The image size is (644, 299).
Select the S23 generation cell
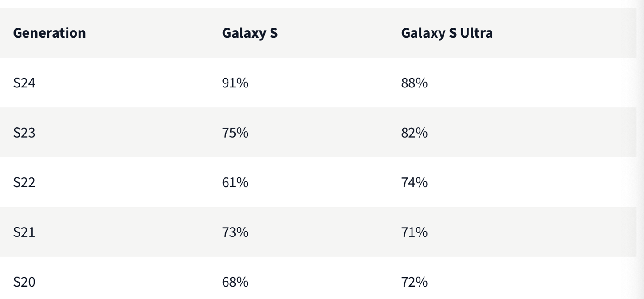[x=24, y=133]
